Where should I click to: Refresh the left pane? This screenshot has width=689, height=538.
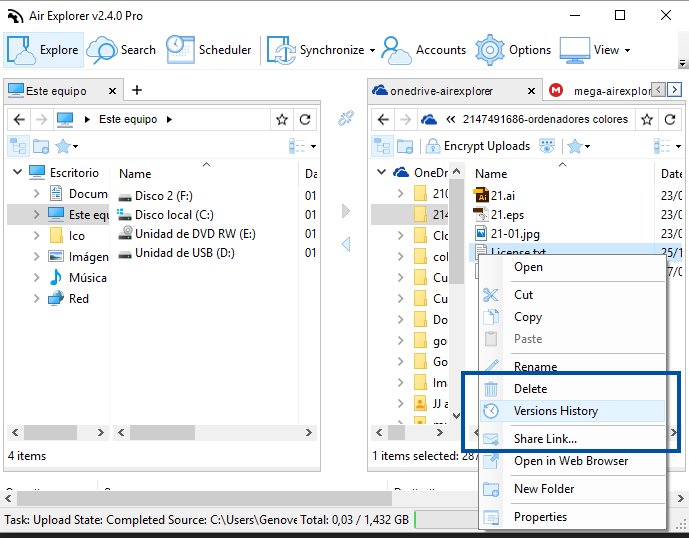point(305,119)
